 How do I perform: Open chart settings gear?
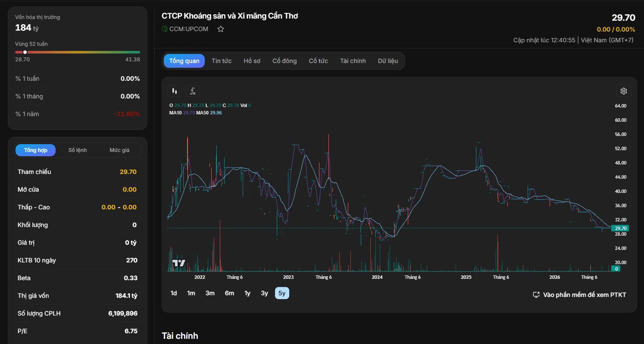point(623,91)
